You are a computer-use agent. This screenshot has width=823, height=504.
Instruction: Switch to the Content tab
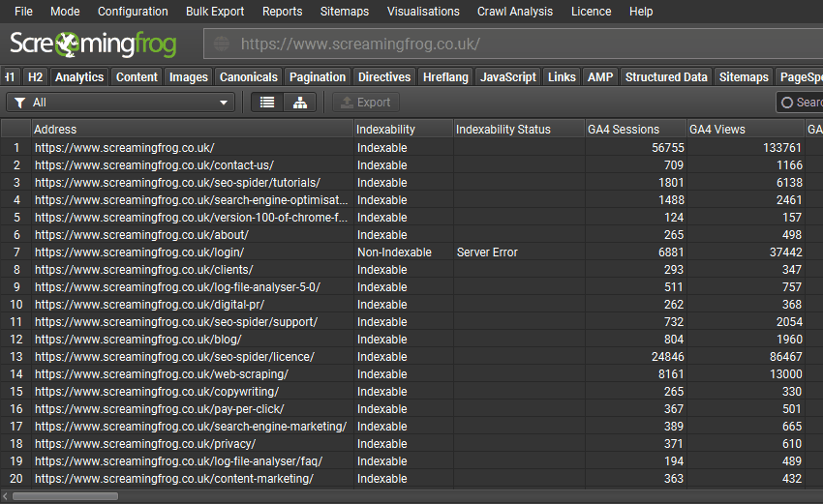(137, 77)
